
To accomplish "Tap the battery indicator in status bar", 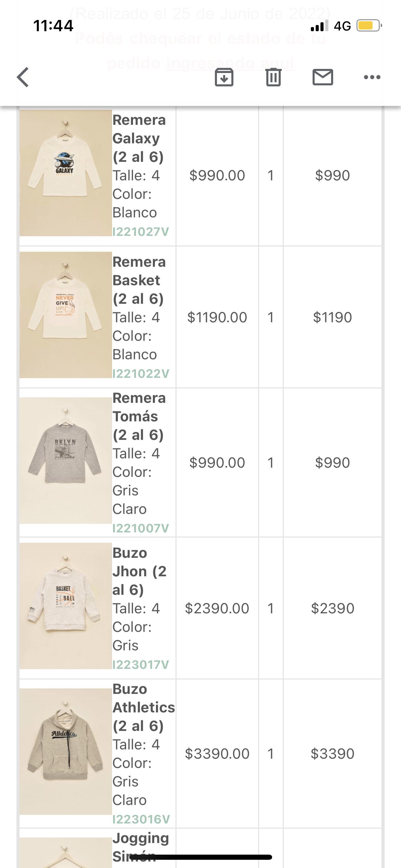I will (x=369, y=26).
